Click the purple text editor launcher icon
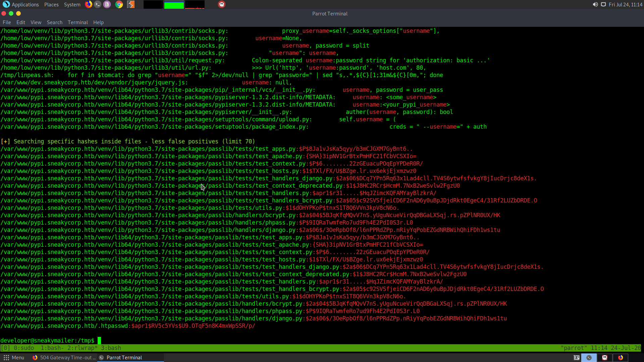The image size is (644, 362). 107,4
